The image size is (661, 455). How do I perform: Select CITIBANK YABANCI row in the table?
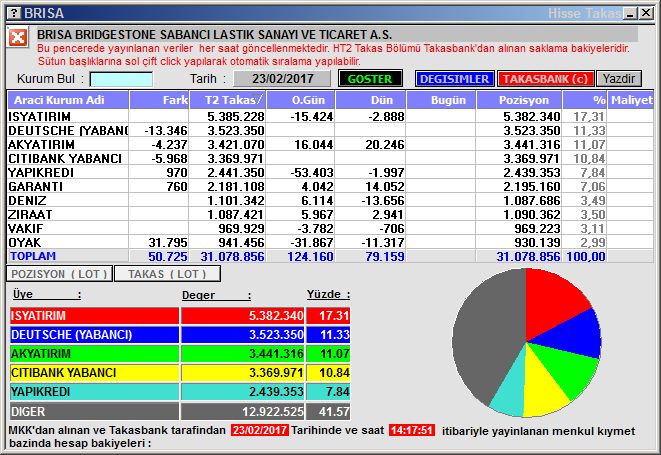pos(330,159)
